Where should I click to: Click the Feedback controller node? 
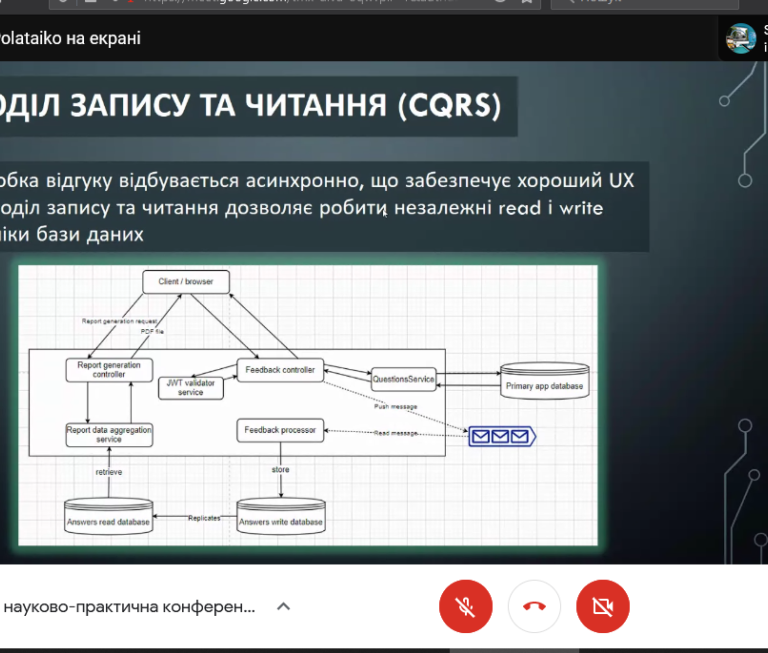coord(280,370)
